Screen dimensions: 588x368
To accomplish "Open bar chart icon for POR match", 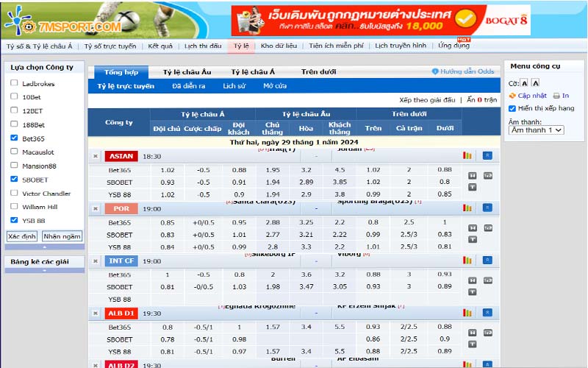I will pos(467,208).
